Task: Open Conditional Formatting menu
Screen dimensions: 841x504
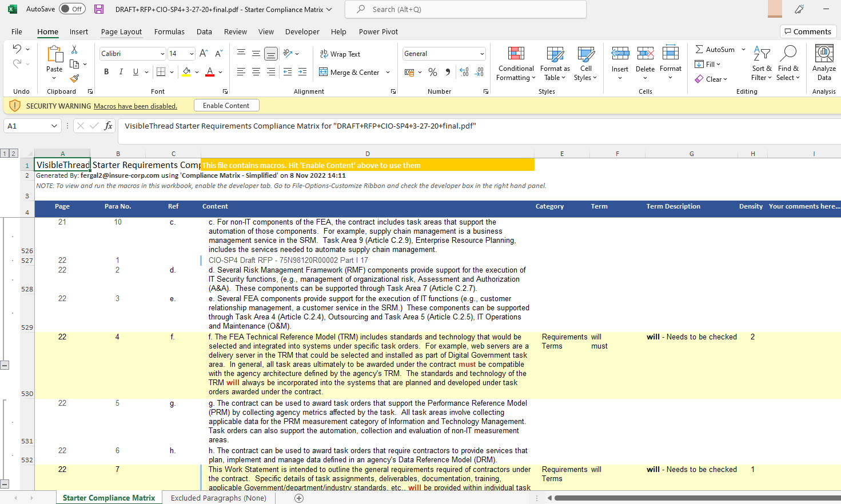Action: 516,63
